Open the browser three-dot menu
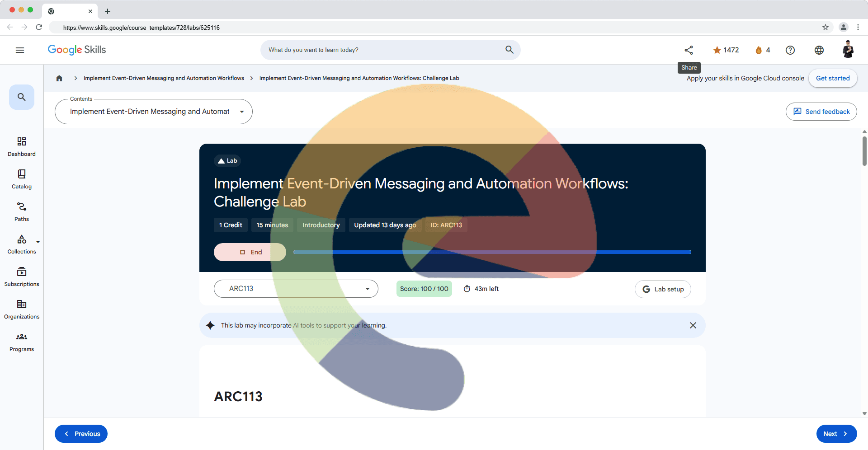This screenshot has width=868, height=450. [858, 27]
